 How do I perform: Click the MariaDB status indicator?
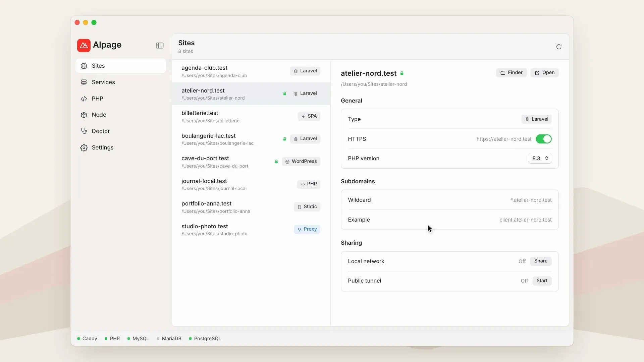tap(169, 339)
